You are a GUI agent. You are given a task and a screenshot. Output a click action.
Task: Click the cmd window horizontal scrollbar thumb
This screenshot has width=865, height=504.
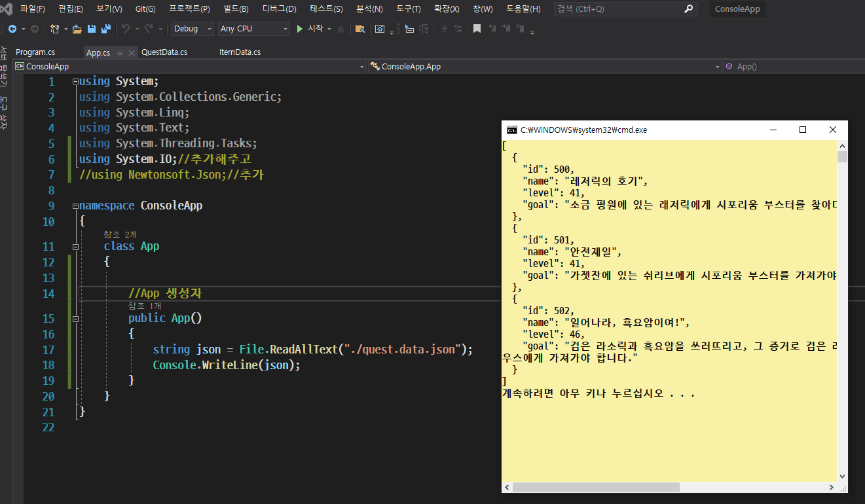(x=596, y=488)
